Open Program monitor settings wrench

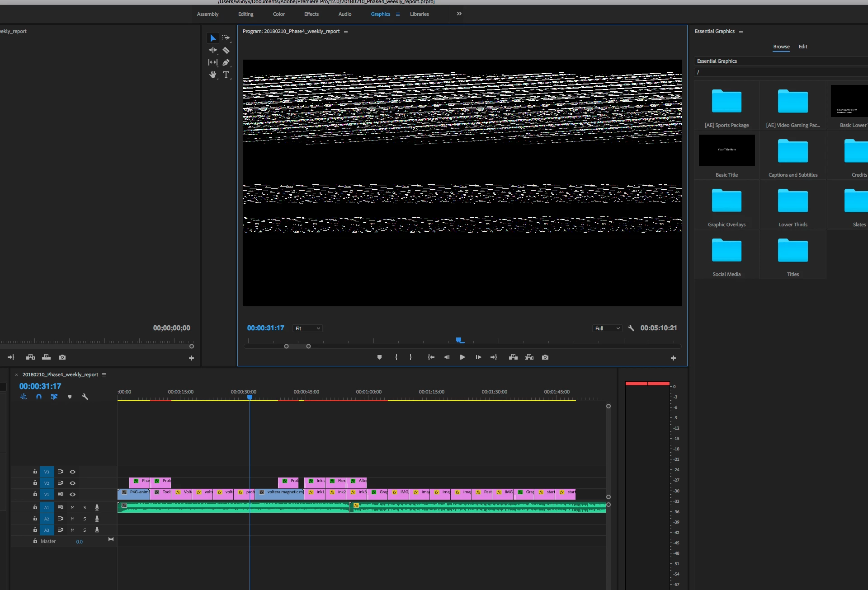point(631,328)
